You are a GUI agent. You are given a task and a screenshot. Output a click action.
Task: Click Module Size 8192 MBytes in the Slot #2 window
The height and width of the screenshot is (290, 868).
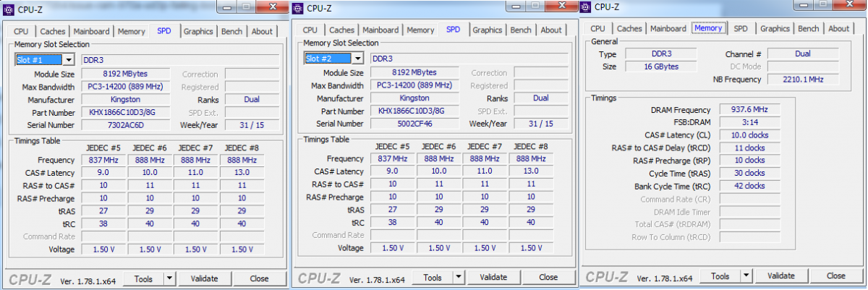414,73
